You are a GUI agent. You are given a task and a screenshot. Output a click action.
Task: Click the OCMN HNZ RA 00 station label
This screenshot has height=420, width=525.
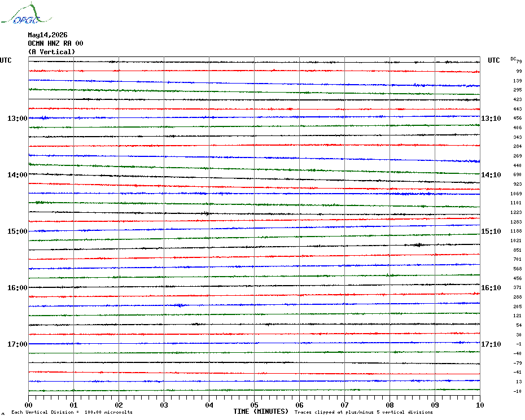[x=55, y=43]
